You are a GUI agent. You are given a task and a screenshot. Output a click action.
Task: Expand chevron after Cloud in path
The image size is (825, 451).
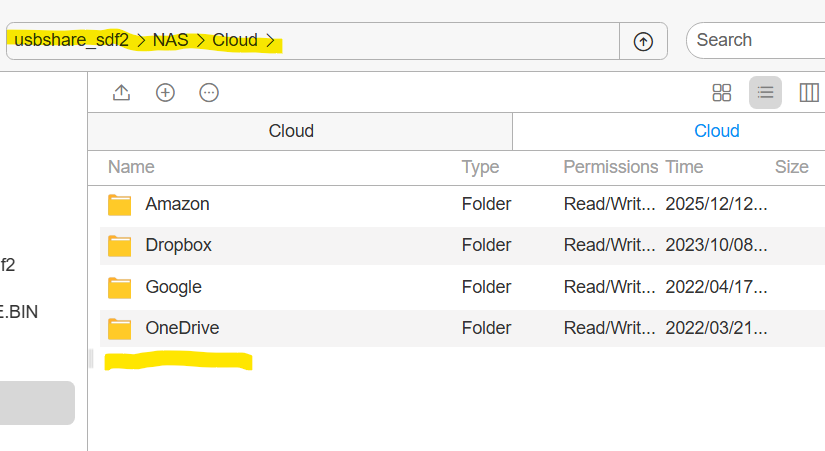270,41
